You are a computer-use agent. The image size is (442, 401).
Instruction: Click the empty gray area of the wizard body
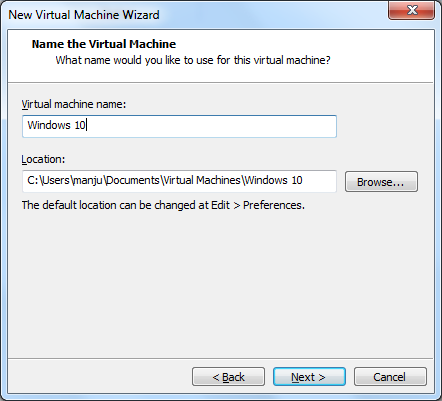click(x=221, y=283)
